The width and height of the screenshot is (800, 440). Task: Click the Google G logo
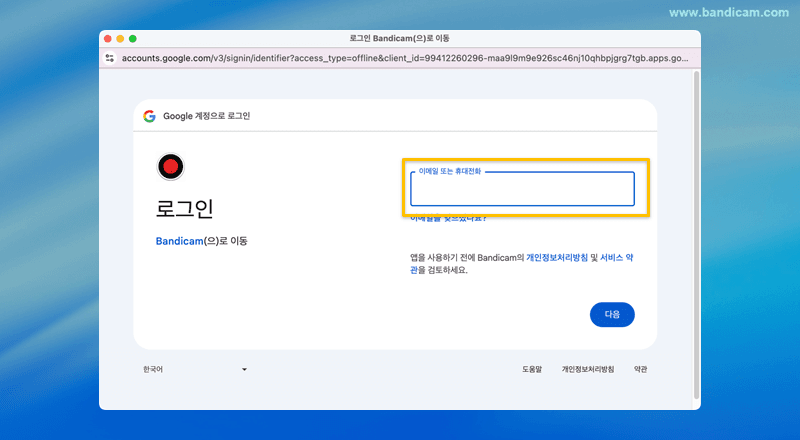[149, 116]
